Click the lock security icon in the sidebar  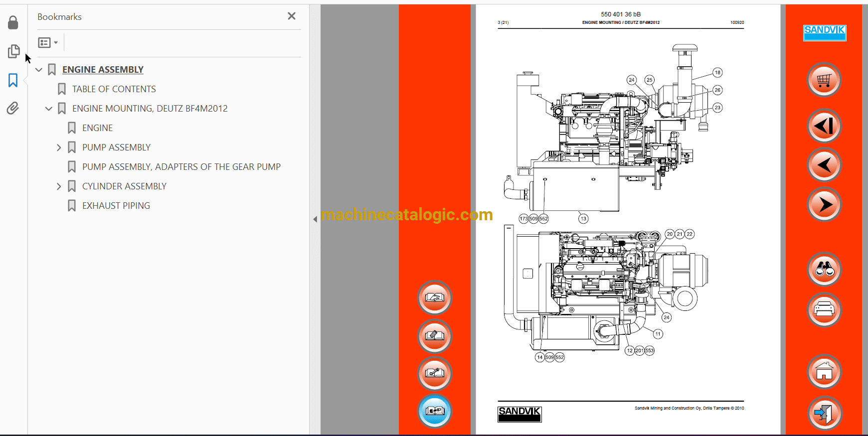13,22
